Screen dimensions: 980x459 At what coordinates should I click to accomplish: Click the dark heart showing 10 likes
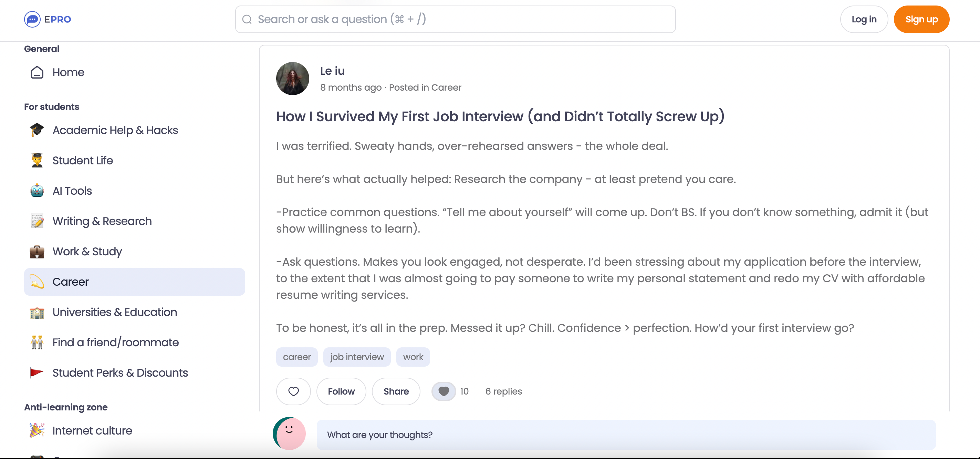click(444, 391)
